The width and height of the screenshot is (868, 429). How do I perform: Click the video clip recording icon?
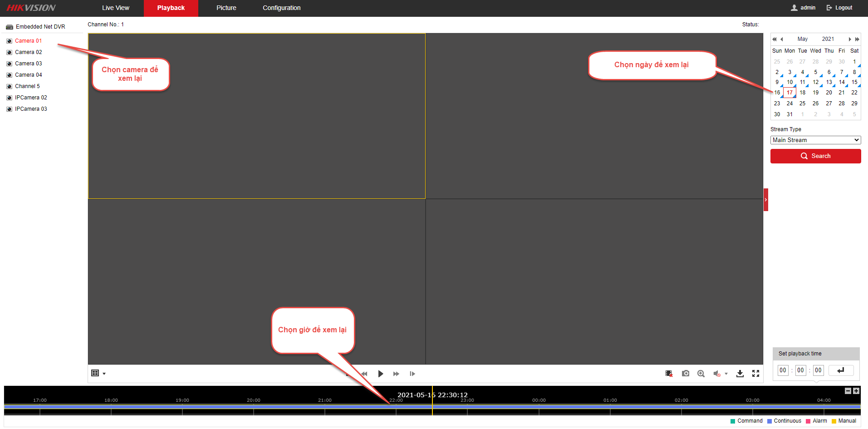(669, 374)
